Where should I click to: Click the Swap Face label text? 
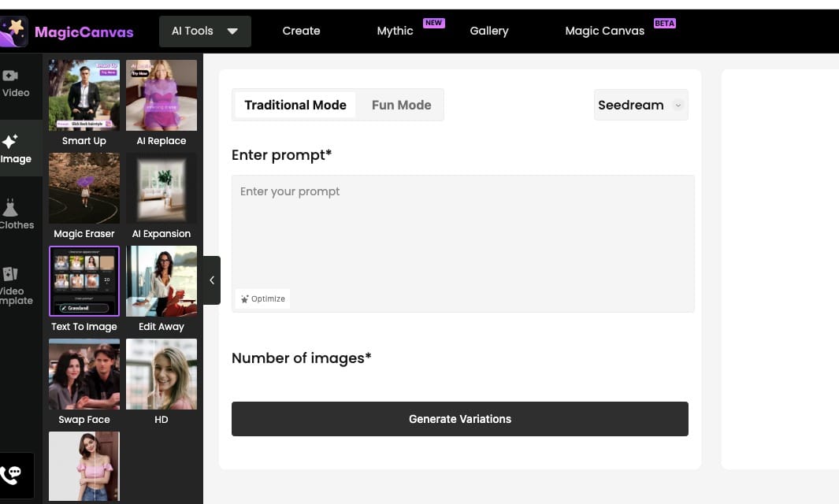pos(84,420)
